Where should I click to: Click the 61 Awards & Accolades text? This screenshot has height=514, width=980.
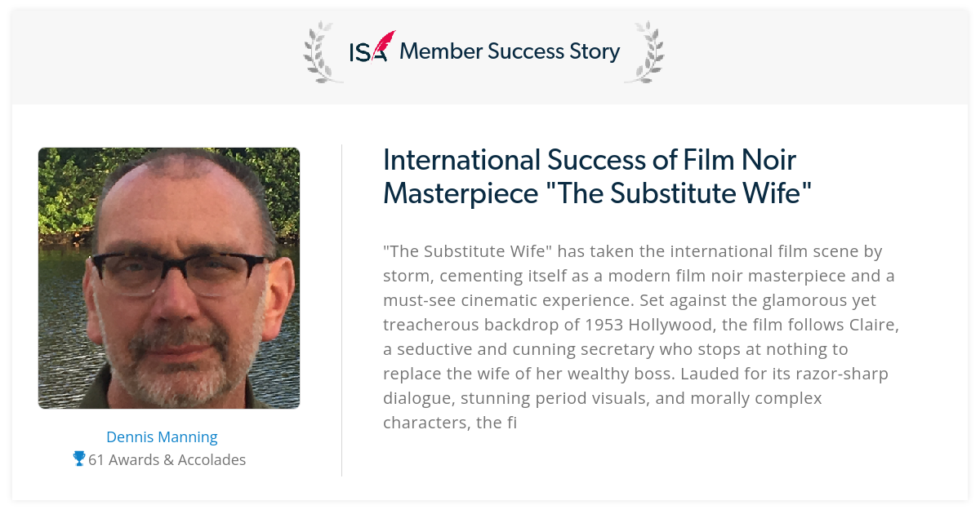(167, 459)
